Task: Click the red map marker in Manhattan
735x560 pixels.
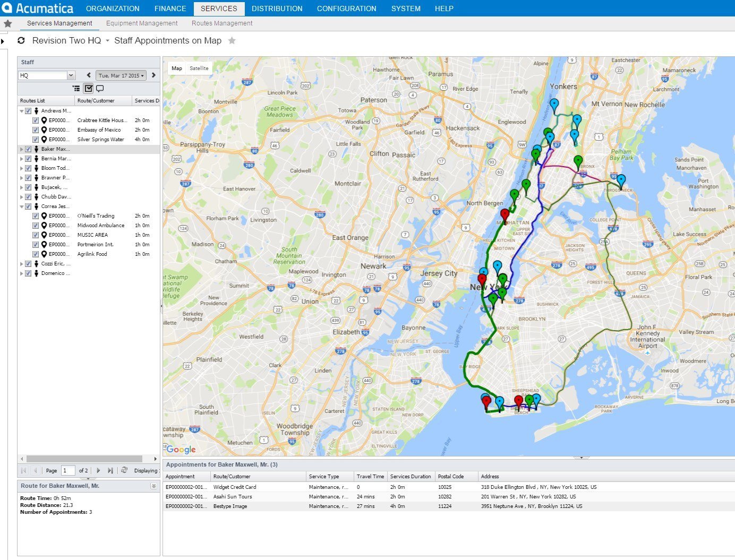Action: (x=505, y=216)
